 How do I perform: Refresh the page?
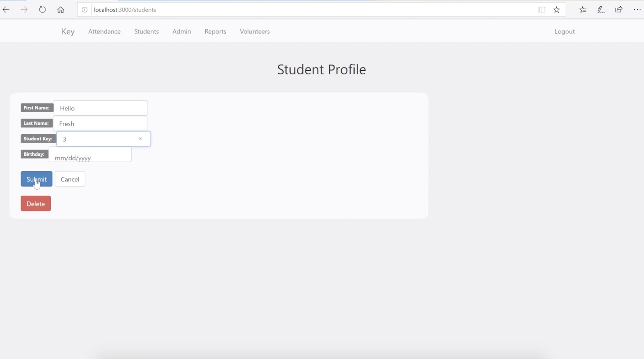click(x=42, y=10)
